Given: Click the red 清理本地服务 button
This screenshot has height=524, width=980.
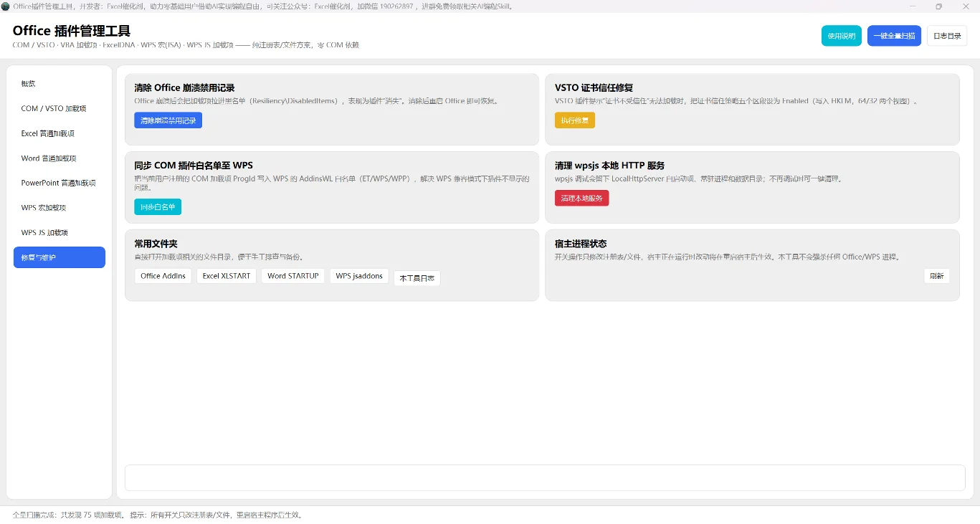Looking at the screenshot, I should 582,198.
